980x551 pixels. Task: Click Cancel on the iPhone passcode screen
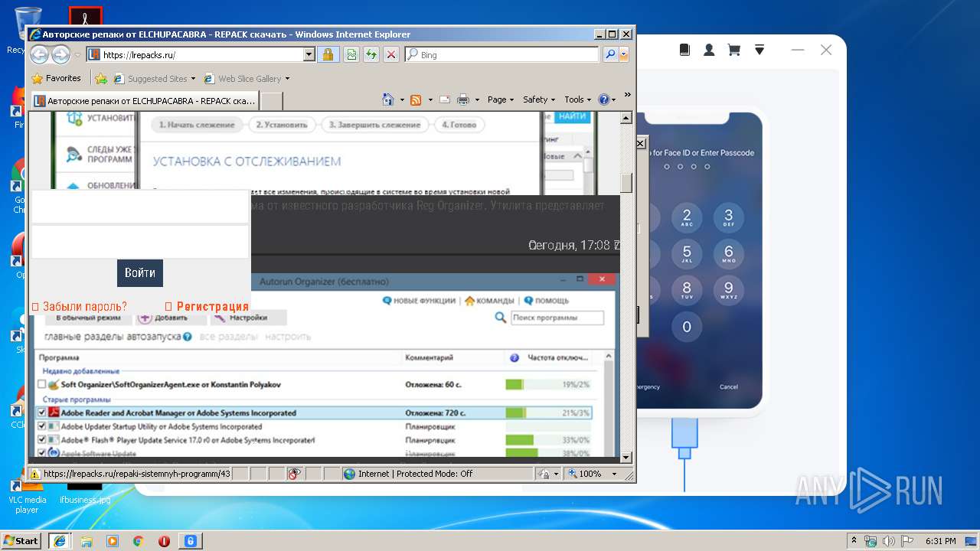click(x=729, y=387)
